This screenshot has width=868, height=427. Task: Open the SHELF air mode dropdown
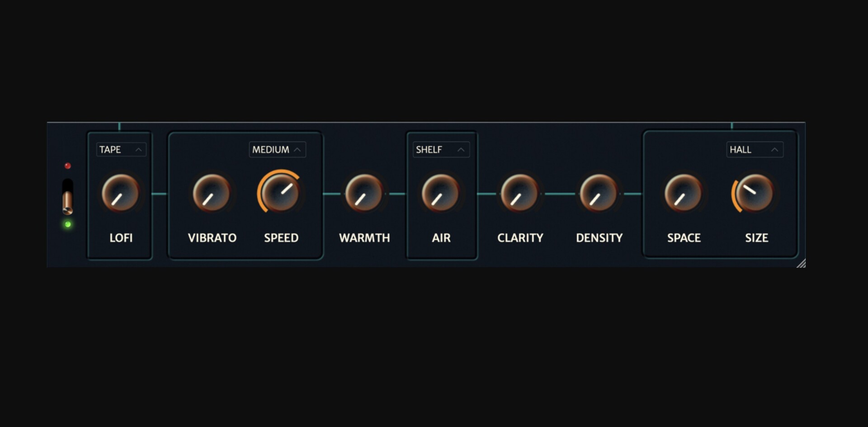(x=441, y=150)
